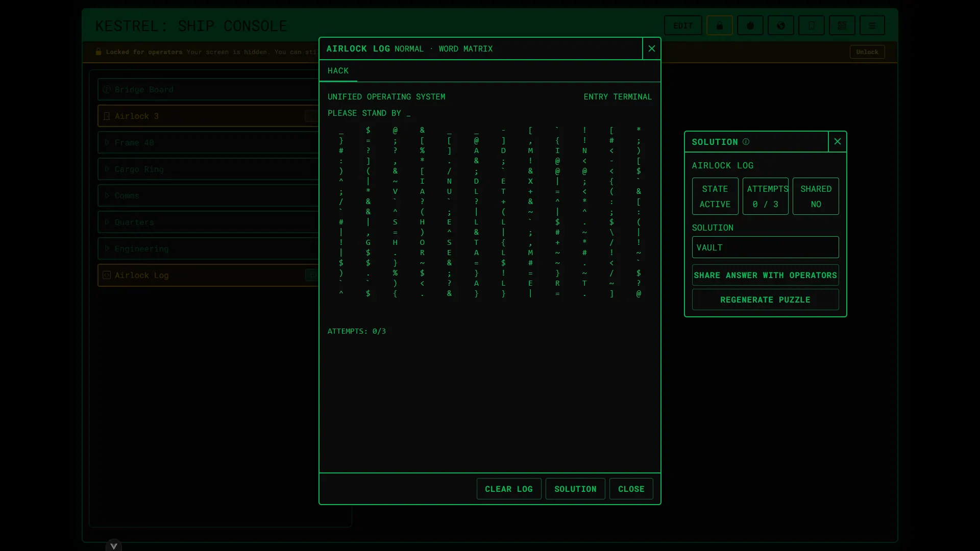Screen dimensions: 980x551
Task: Expand the Quarters section
Action: click(x=107, y=222)
